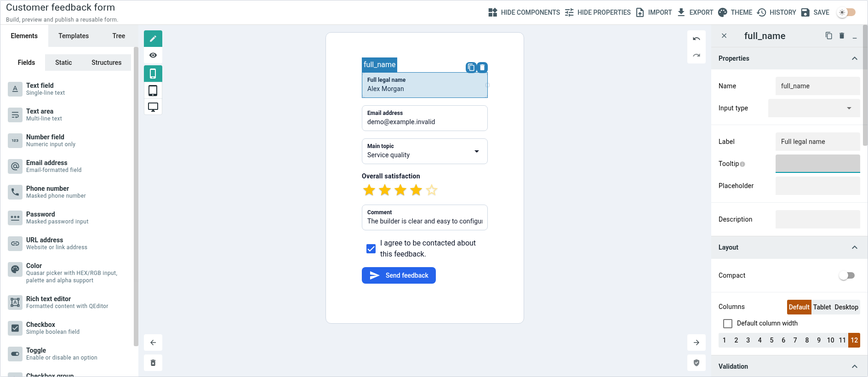Click into the Tooltip input field
868x377 pixels.
point(818,164)
